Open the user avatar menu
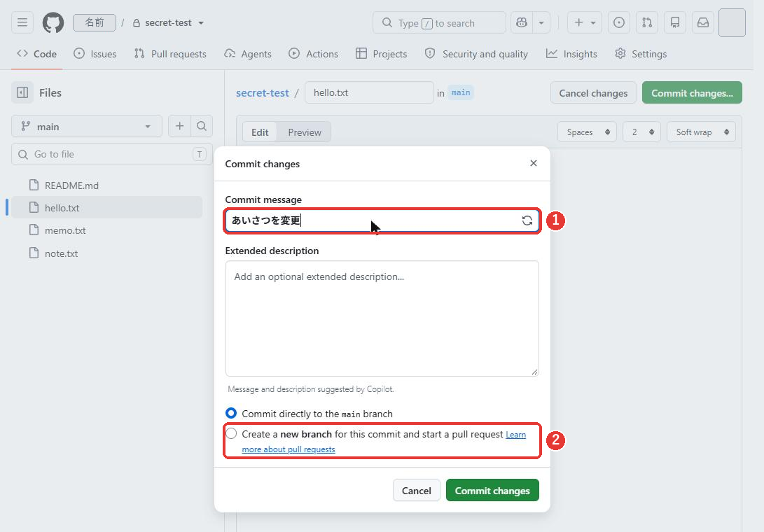 coord(732,22)
